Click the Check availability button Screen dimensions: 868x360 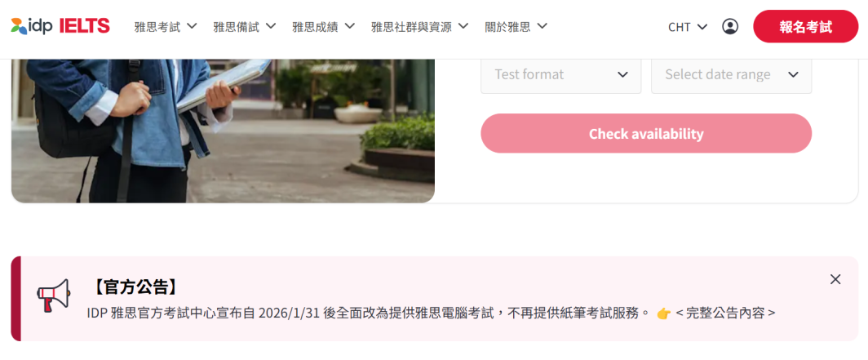[646, 134]
